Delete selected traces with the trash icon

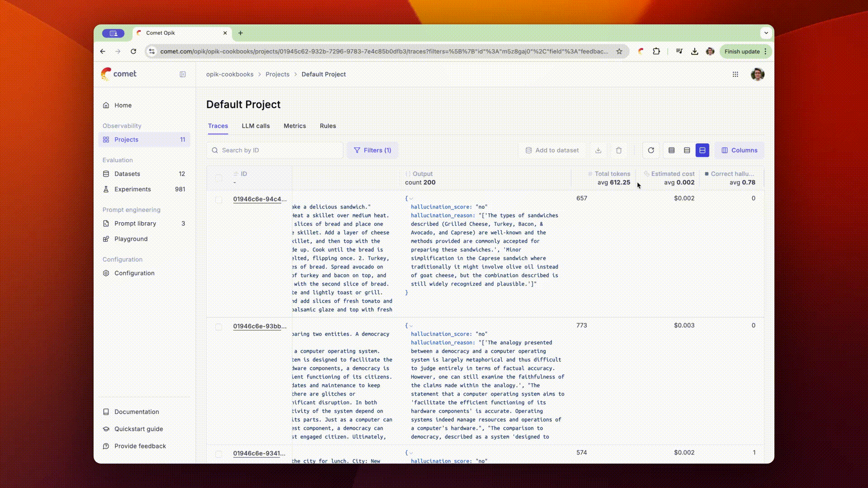[619, 150]
